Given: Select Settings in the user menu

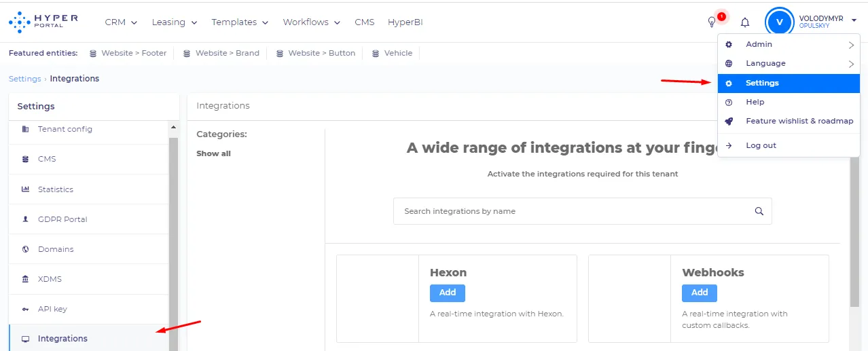Looking at the screenshot, I should pos(789,83).
